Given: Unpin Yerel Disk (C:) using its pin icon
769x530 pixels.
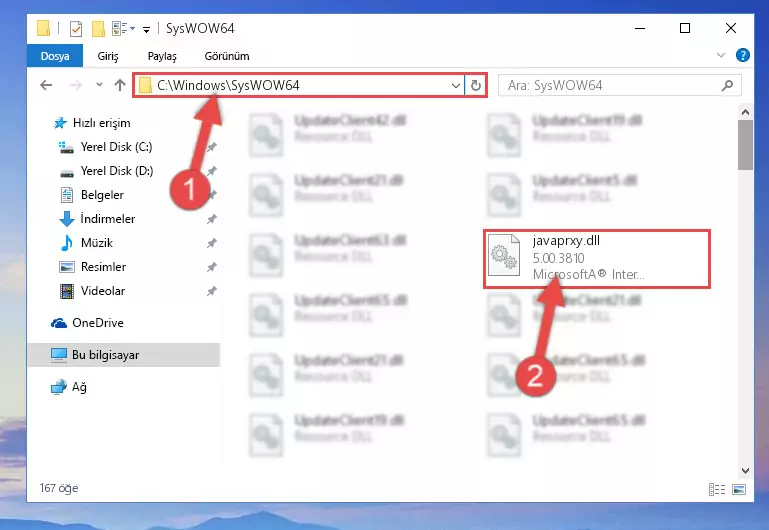Looking at the screenshot, I should point(211,147).
